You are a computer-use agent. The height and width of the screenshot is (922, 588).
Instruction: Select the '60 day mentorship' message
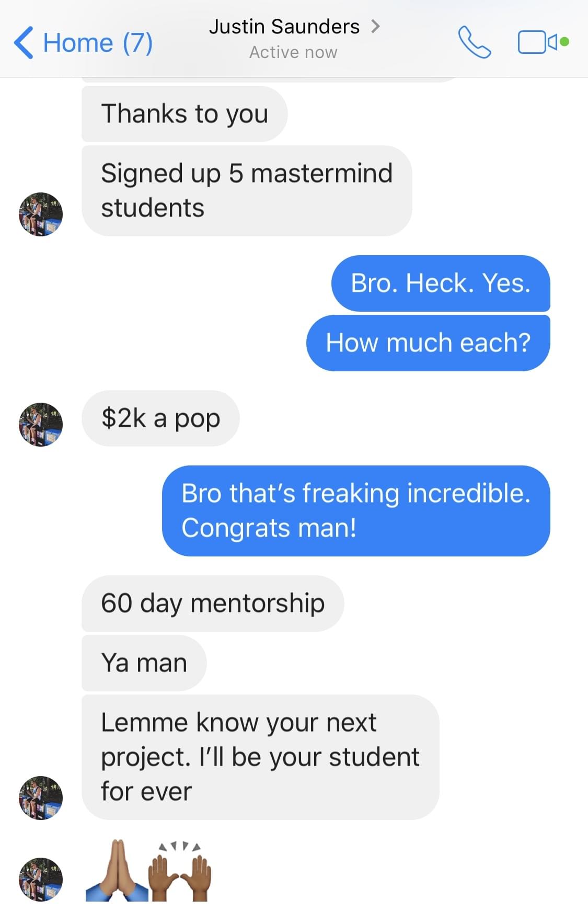click(x=213, y=603)
